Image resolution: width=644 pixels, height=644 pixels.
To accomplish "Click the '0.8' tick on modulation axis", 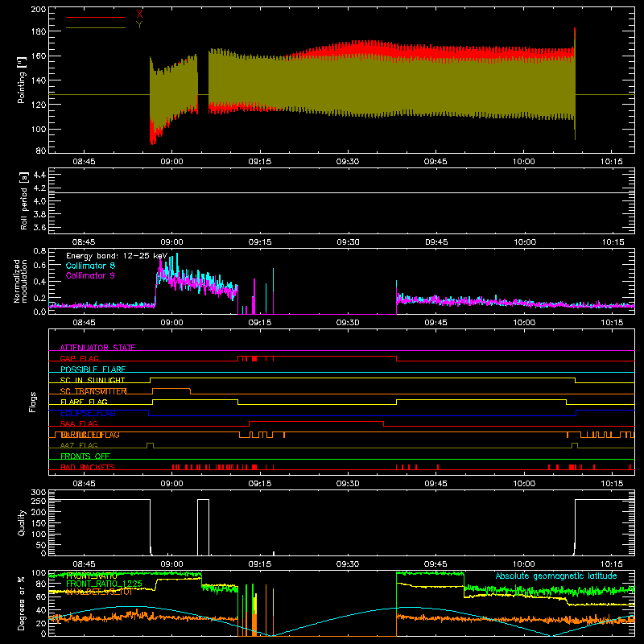I will point(39,250).
